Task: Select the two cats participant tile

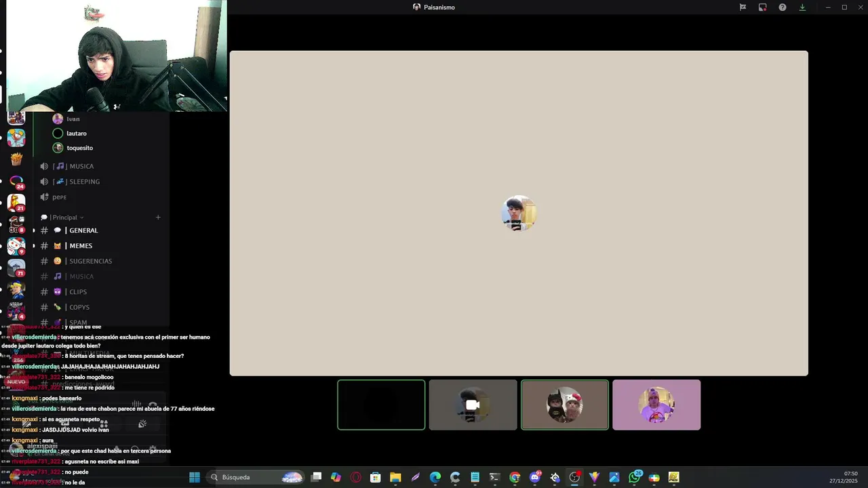Action: pyautogui.click(x=565, y=405)
